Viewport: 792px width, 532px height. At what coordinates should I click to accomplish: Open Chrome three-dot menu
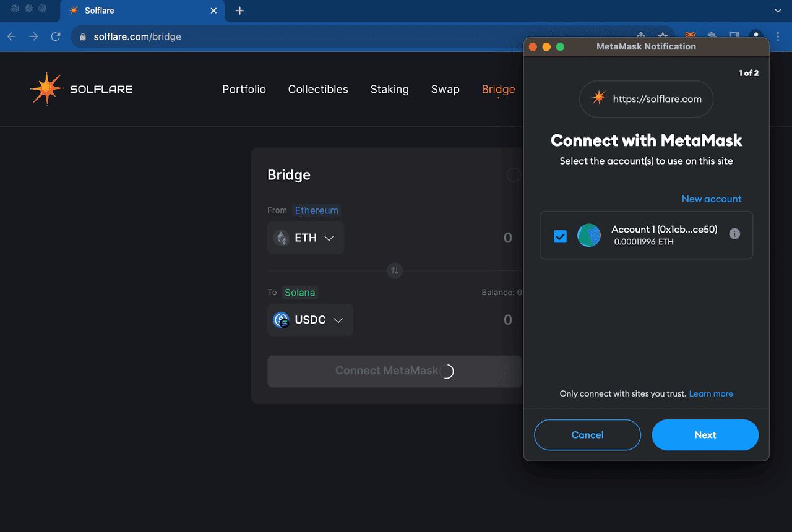(778, 36)
